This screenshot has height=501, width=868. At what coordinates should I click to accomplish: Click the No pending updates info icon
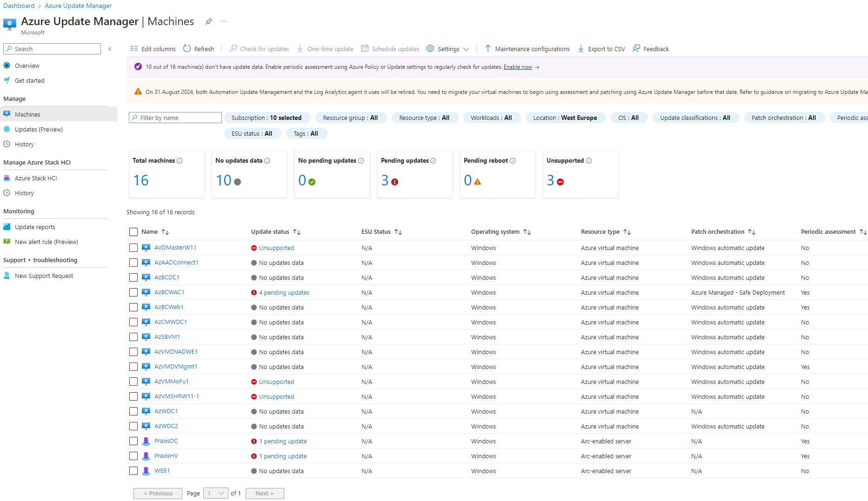point(361,161)
